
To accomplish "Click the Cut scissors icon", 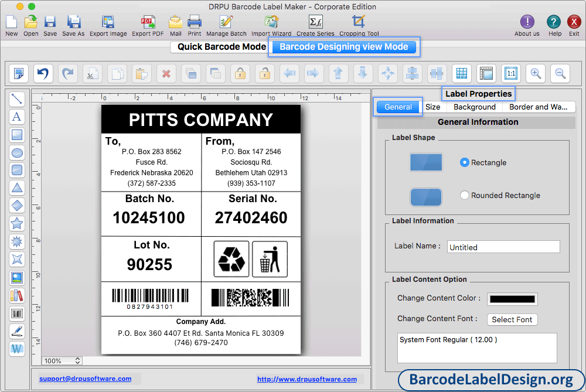I will [x=93, y=73].
